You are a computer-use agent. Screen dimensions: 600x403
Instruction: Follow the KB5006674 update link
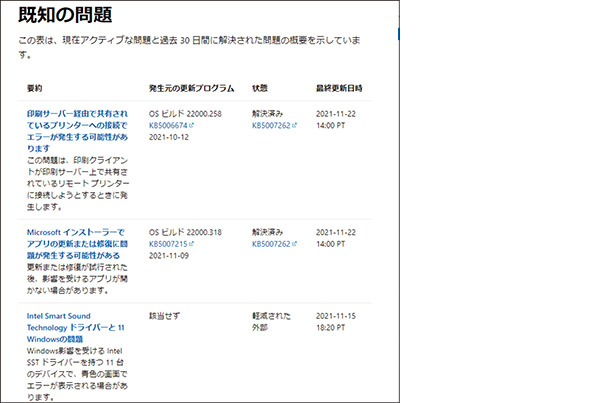click(x=167, y=125)
